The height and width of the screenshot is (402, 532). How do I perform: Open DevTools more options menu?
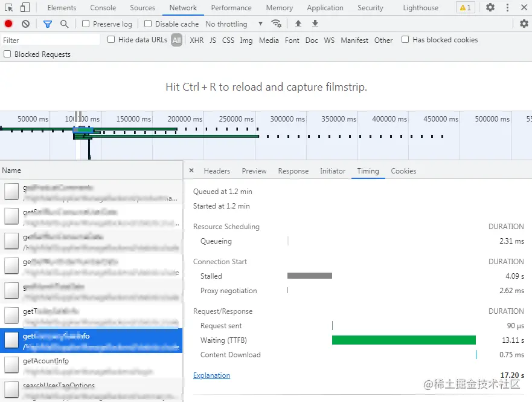pyautogui.click(x=507, y=7)
